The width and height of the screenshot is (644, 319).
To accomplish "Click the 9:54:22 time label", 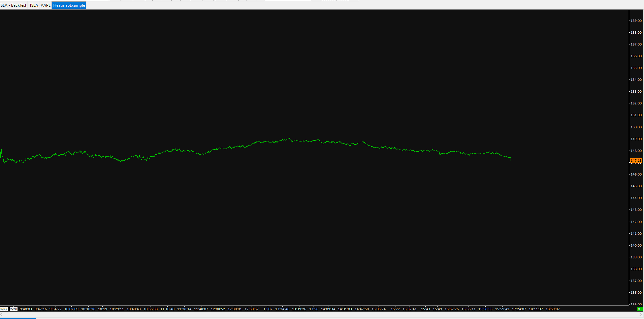I will tap(56, 309).
